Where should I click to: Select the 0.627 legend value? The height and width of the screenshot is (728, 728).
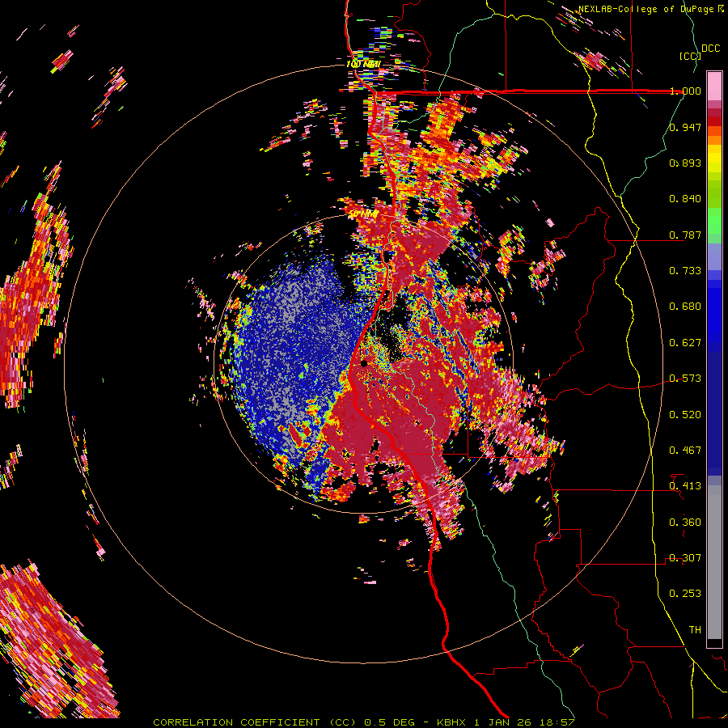click(685, 343)
